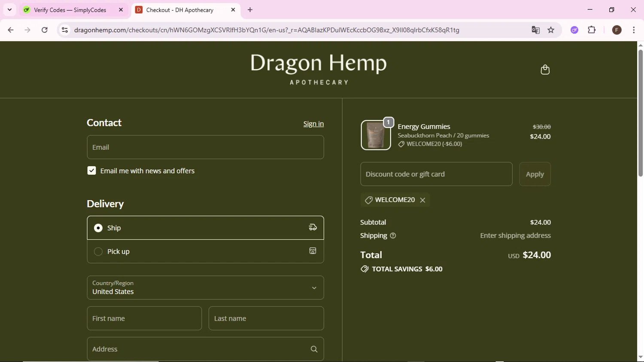
Task: Reload the checkout page
Action: click(45, 30)
